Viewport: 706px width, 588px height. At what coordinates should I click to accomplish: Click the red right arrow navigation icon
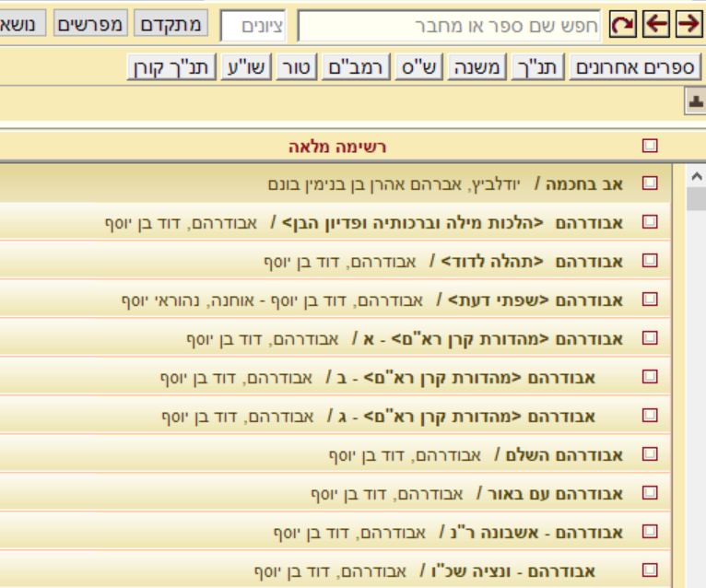(688, 24)
